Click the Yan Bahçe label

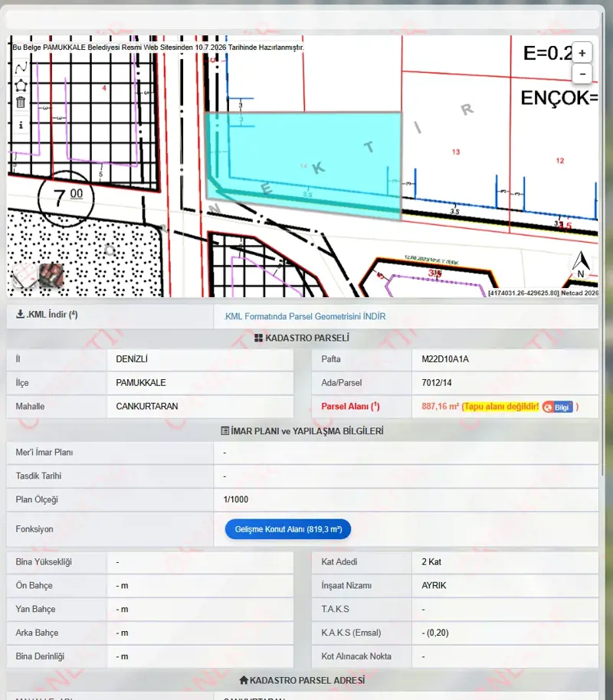pos(35,610)
